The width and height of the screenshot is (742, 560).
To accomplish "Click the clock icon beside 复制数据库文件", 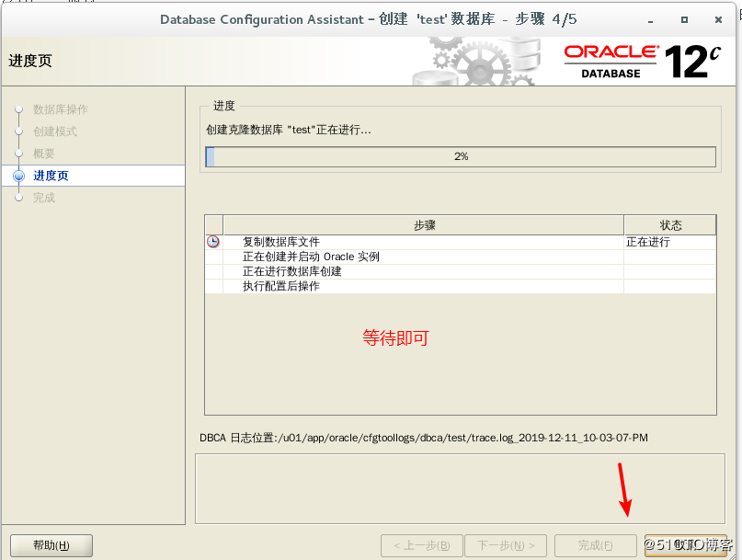I will [213, 242].
